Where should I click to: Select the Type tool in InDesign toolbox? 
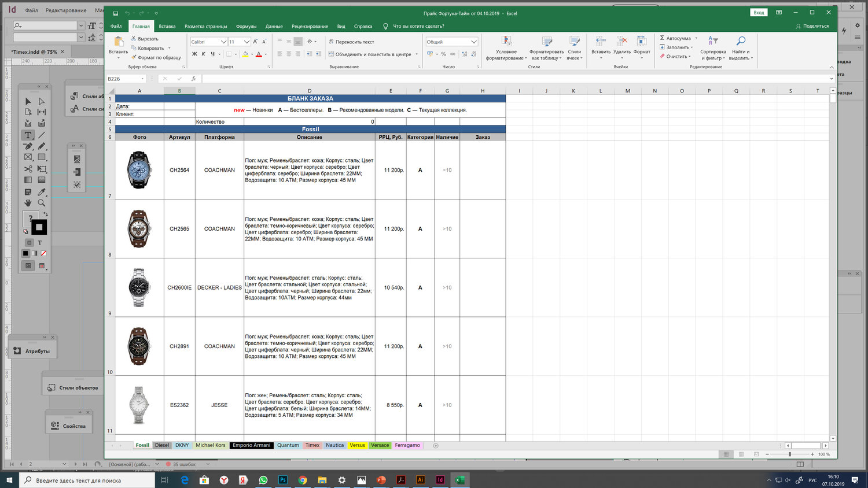pyautogui.click(x=28, y=135)
